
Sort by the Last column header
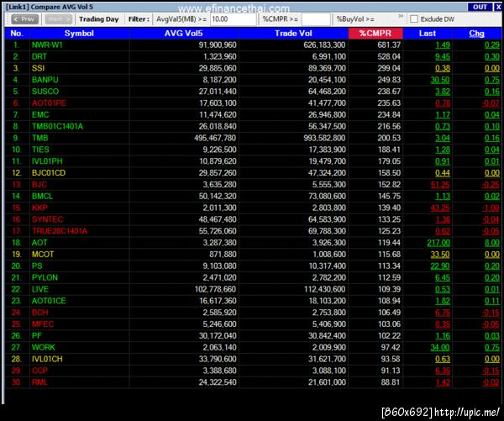[428, 34]
